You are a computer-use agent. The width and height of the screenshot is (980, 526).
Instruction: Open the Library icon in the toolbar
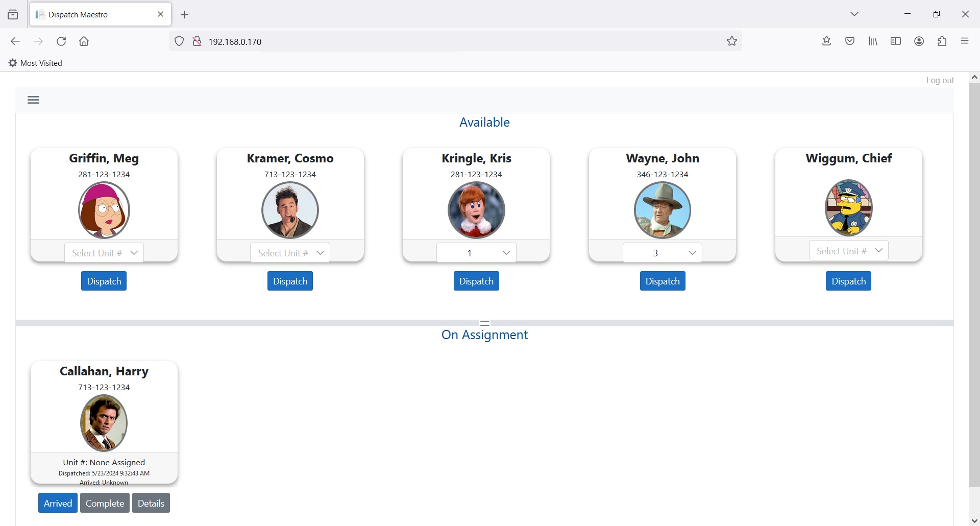[873, 41]
